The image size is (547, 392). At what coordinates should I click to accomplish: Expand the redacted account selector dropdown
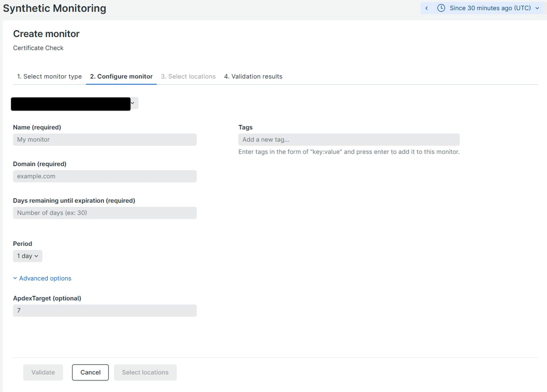pos(132,103)
